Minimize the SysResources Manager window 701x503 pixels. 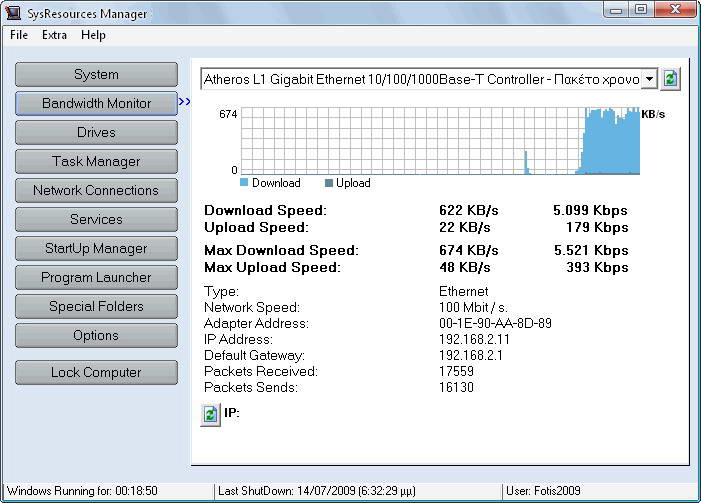(616, 9)
